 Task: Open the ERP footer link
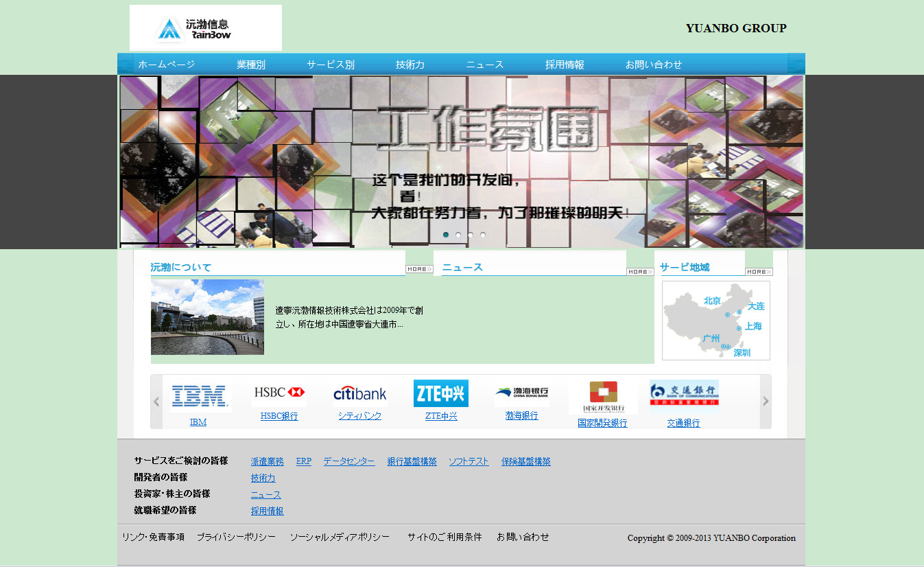(304, 461)
